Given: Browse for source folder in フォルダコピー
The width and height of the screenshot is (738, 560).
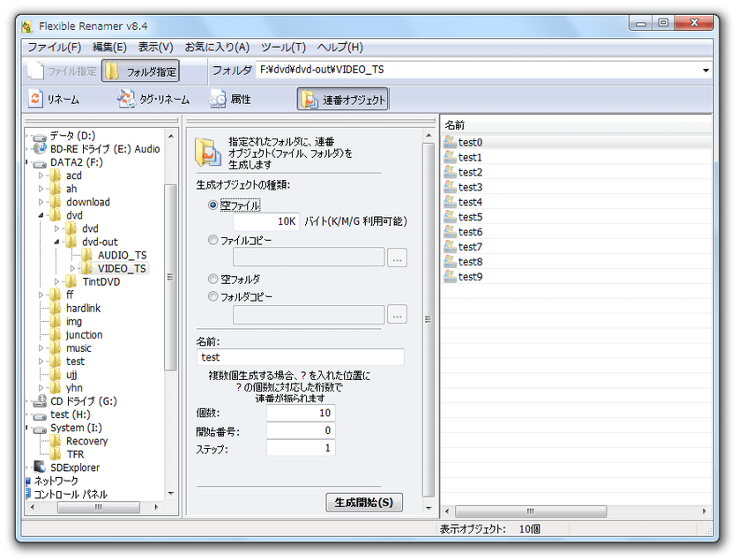Looking at the screenshot, I should [398, 314].
